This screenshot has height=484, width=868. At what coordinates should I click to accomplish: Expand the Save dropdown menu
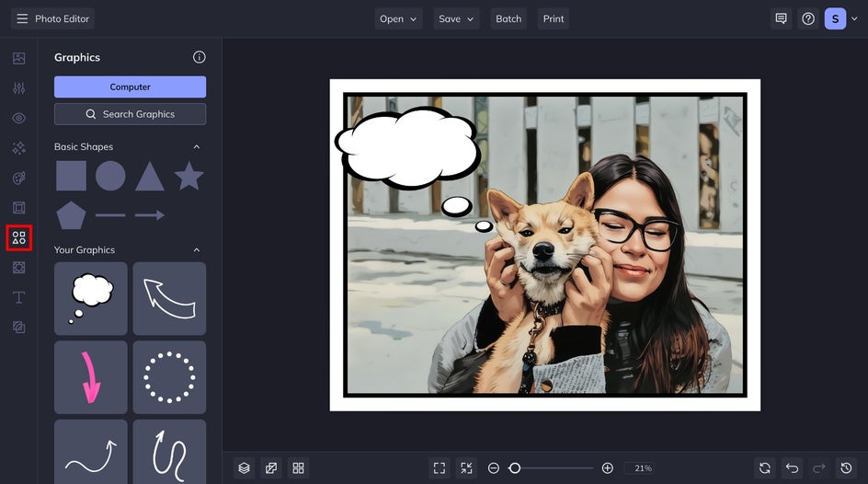[456, 18]
